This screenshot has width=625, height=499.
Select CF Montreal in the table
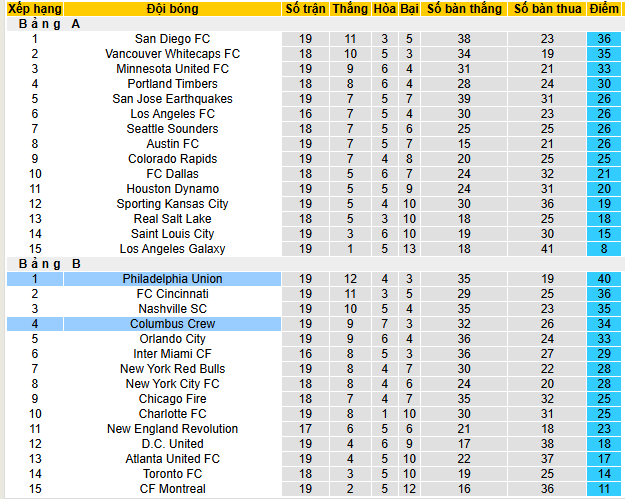tap(172, 489)
